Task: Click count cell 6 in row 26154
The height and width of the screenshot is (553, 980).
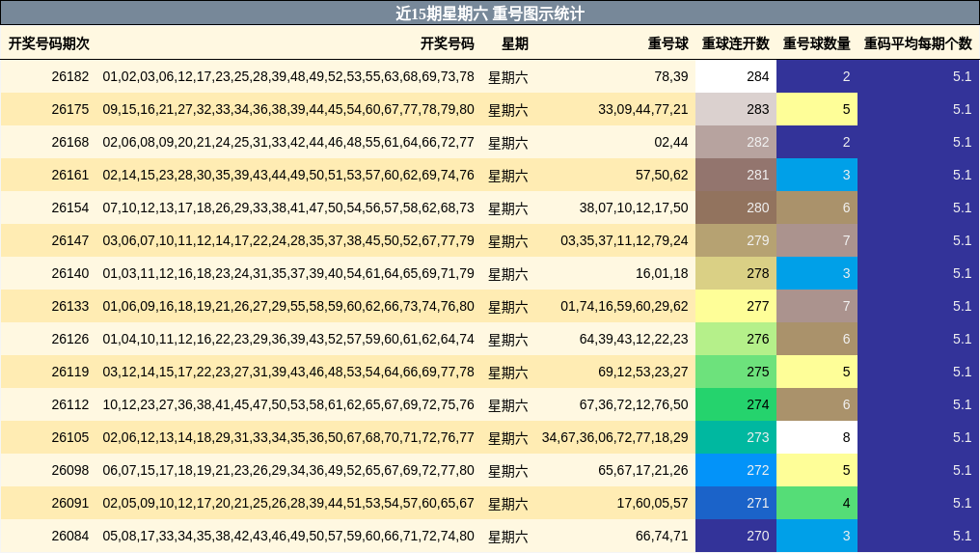Action: coord(817,207)
